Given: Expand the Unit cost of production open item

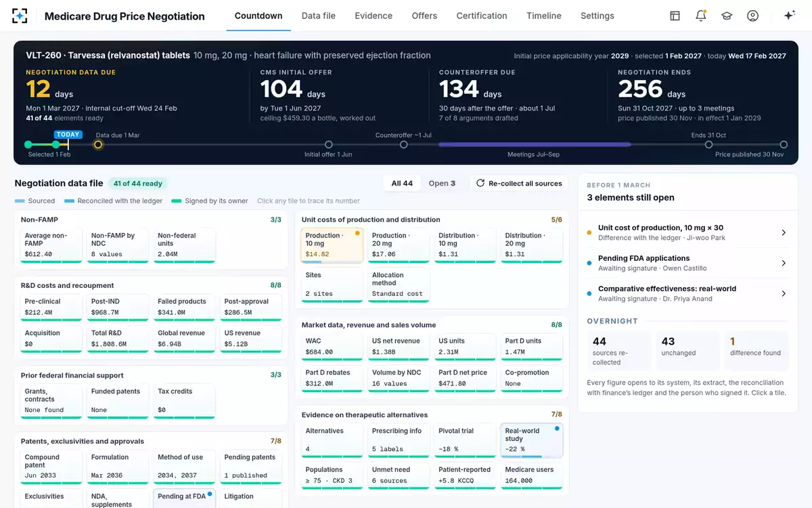Looking at the screenshot, I should coord(687,232).
